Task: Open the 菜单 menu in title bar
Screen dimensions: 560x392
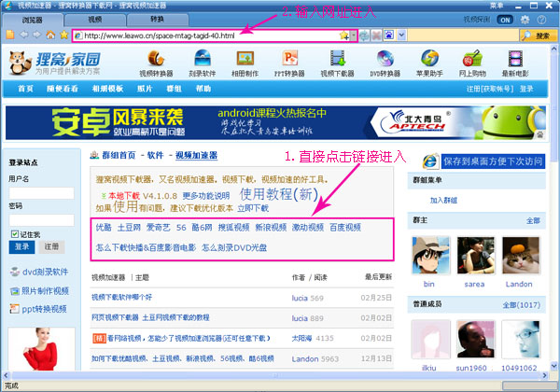Action: pos(497,6)
